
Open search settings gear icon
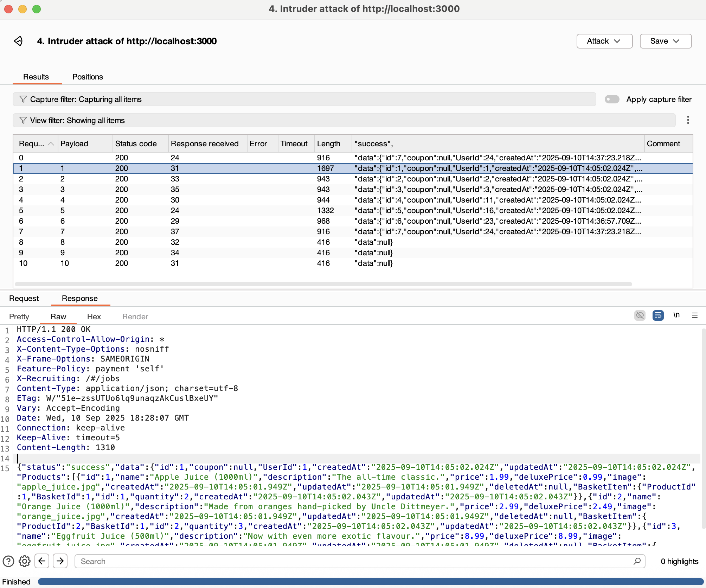pyautogui.click(x=24, y=561)
